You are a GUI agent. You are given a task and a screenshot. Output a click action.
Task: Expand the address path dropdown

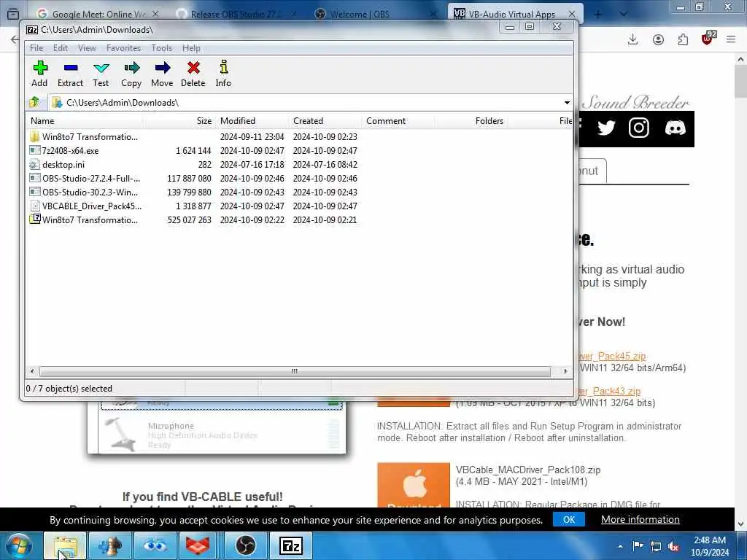point(567,102)
